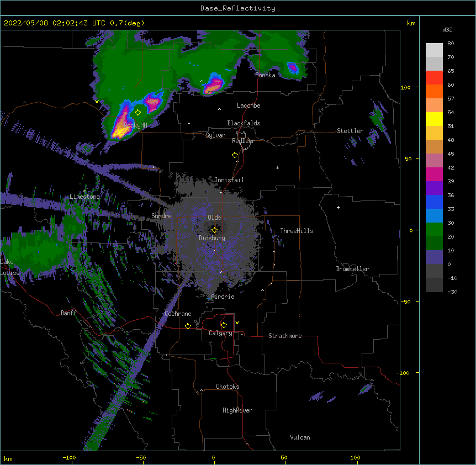
Task: Click the Innisfail town label
Action: (229, 180)
